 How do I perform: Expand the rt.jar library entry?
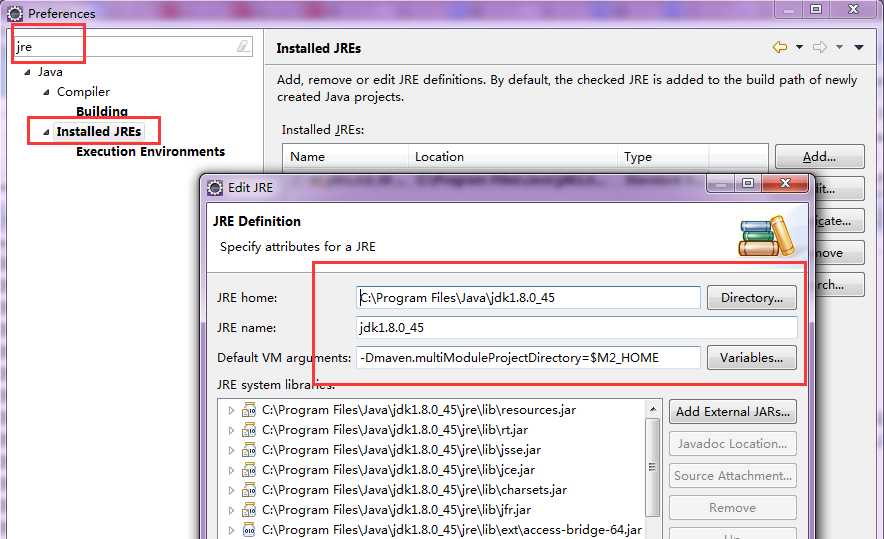pyautogui.click(x=231, y=430)
